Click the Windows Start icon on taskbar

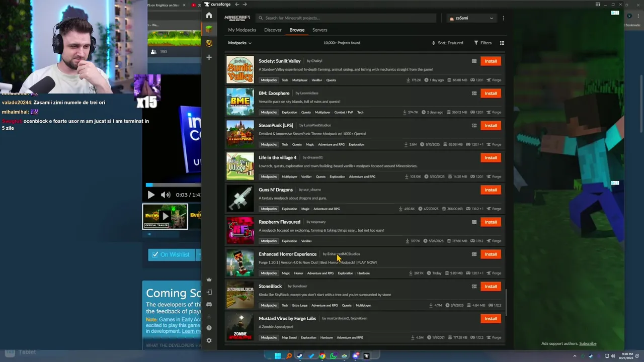pyautogui.click(x=277, y=356)
